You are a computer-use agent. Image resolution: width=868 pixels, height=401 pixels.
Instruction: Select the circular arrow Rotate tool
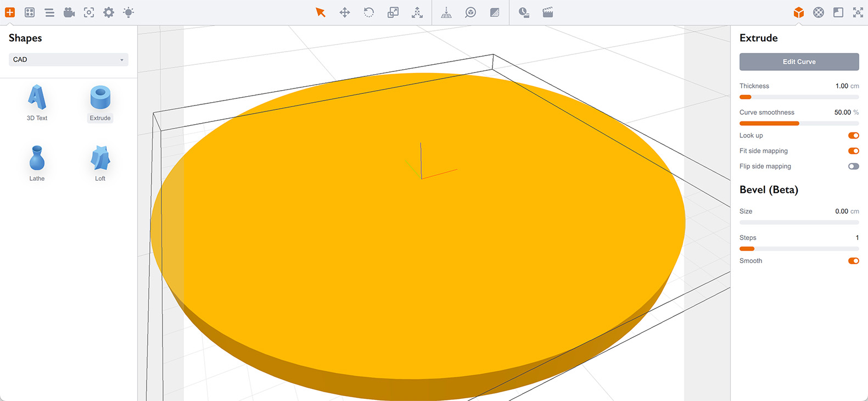pyautogui.click(x=369, y=12)
